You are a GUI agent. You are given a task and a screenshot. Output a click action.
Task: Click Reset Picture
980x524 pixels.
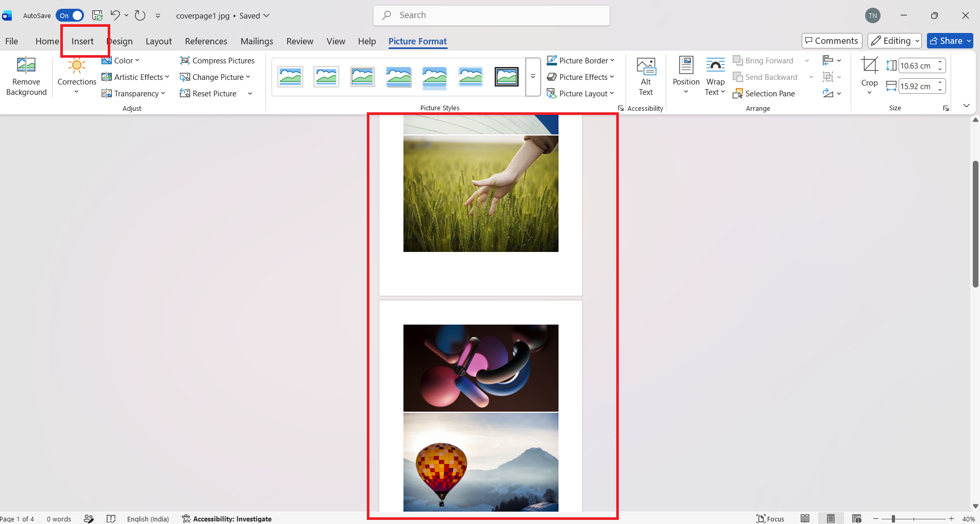click(208, 93)
